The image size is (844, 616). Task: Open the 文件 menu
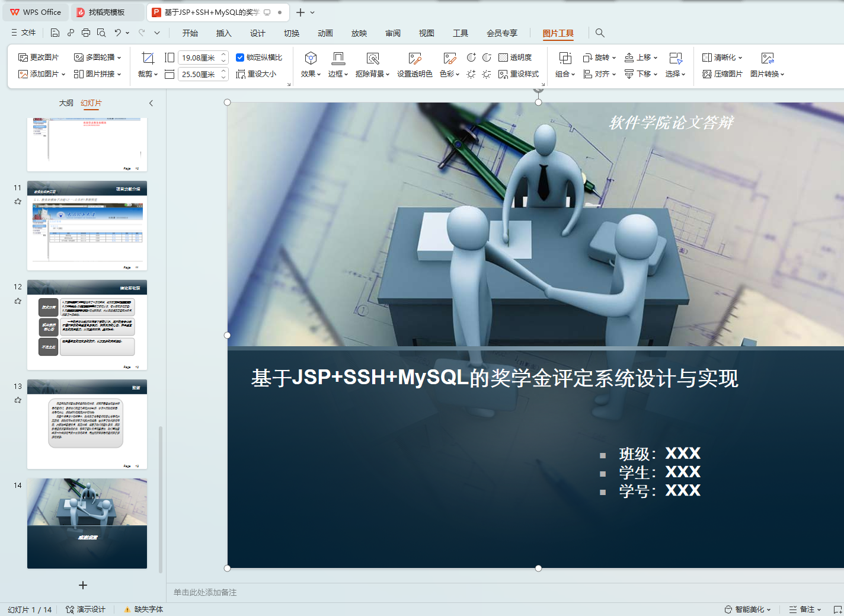(x=24, y=33)
